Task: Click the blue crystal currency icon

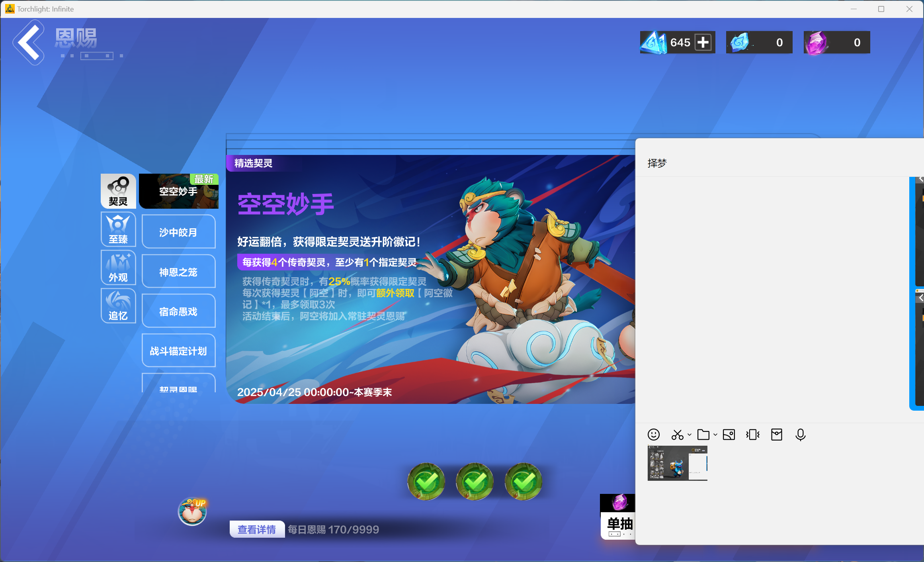Action: pyautogui.click(x=653, y=42)
